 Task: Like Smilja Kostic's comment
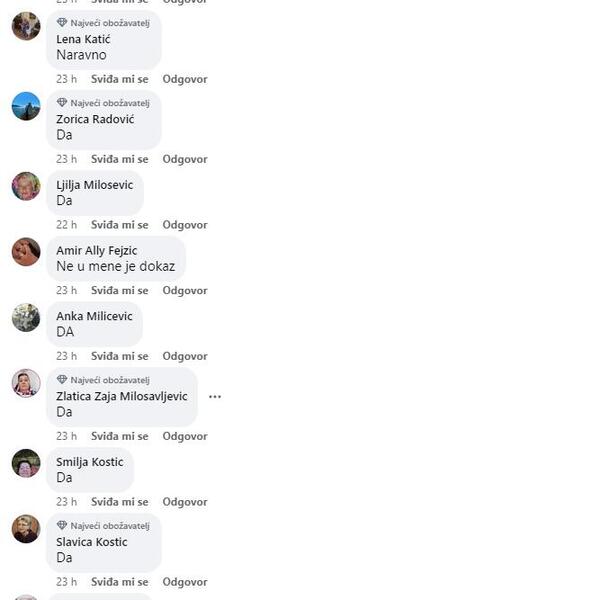coord(119,502)
